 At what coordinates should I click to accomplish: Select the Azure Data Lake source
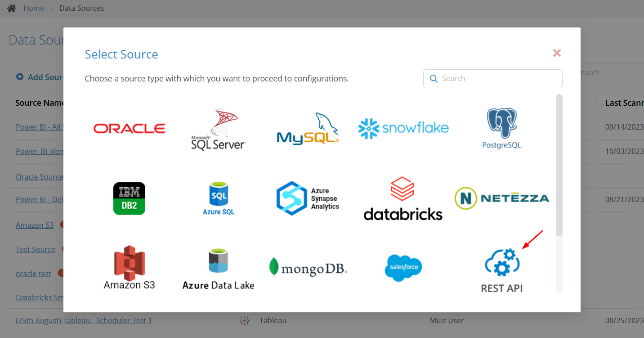pos(218,269)
